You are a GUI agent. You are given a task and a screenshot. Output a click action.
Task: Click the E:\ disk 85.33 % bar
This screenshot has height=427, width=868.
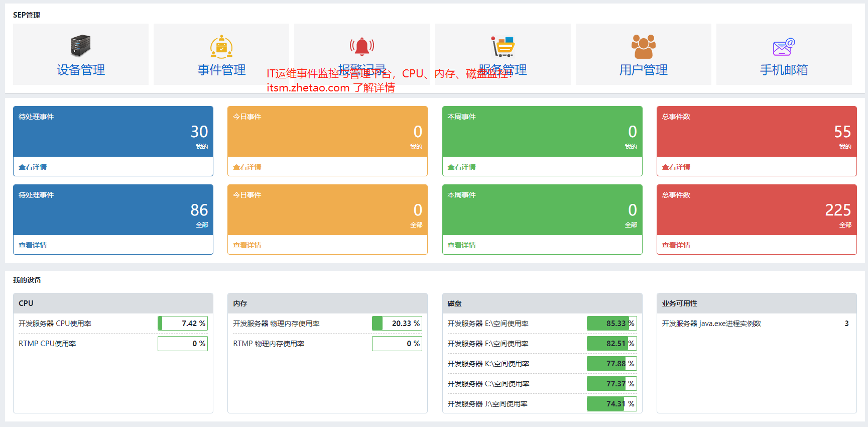click(x=612, y=324)
